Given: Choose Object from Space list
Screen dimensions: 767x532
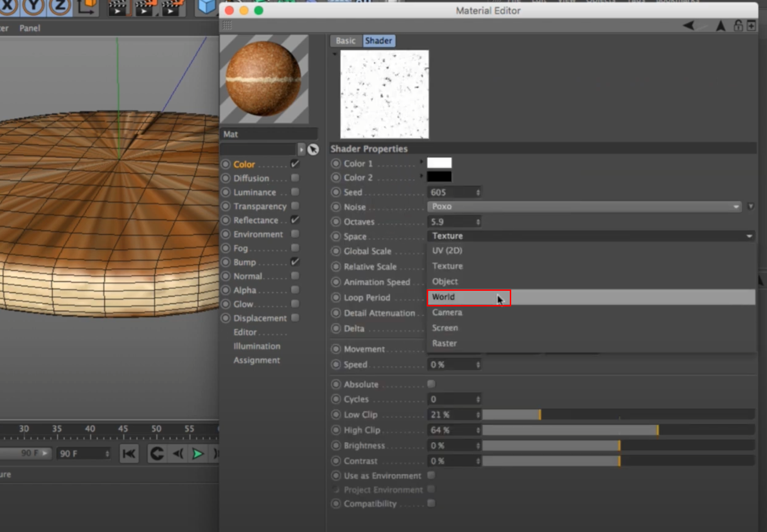Looking at the screenshot, I should point(591,282).
